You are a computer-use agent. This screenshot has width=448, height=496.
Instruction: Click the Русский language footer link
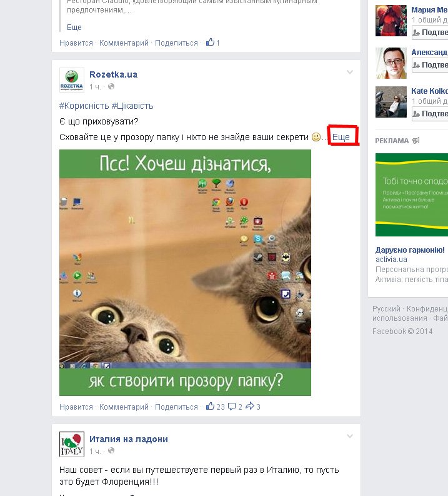pos(386,309)
